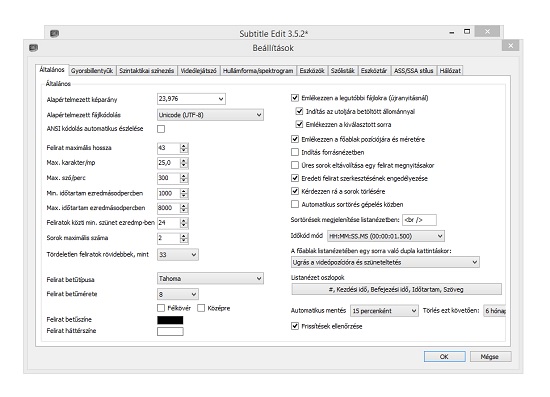Uncheck Eredeti felirat szerkesztésének engedélyezése
Image resolution: width=550 pixels, height=397 pixels.
point(295,178)
